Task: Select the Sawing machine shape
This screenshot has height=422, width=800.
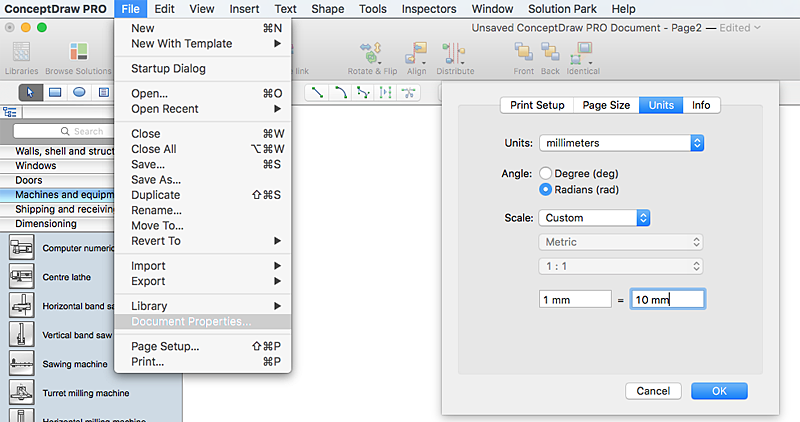Action: (21, 363)
